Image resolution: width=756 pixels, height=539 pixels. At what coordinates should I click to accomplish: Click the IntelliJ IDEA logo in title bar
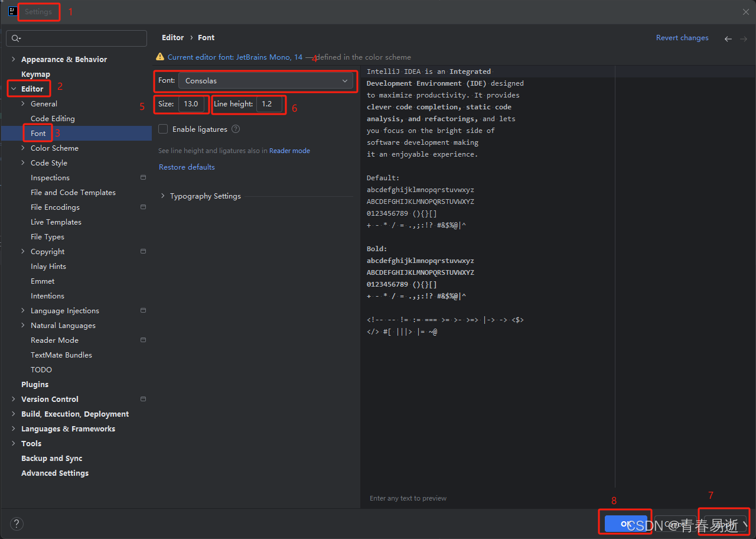click(x=12, y=11)
